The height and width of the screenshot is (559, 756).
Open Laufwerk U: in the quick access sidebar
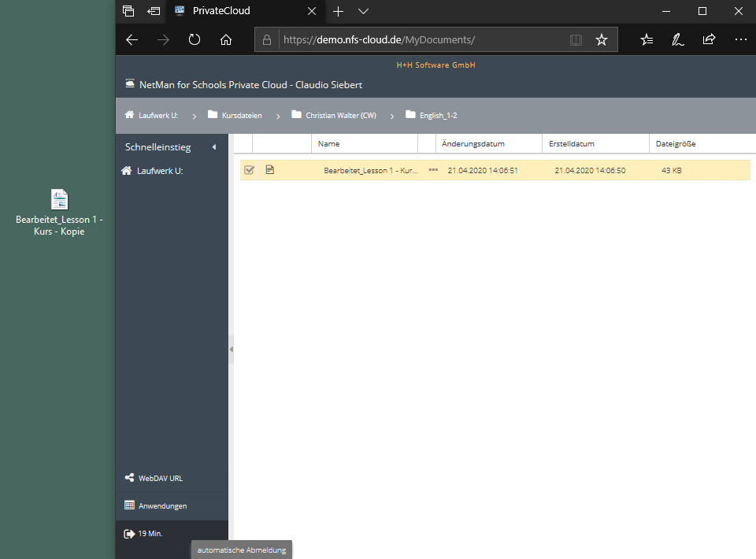160,171
